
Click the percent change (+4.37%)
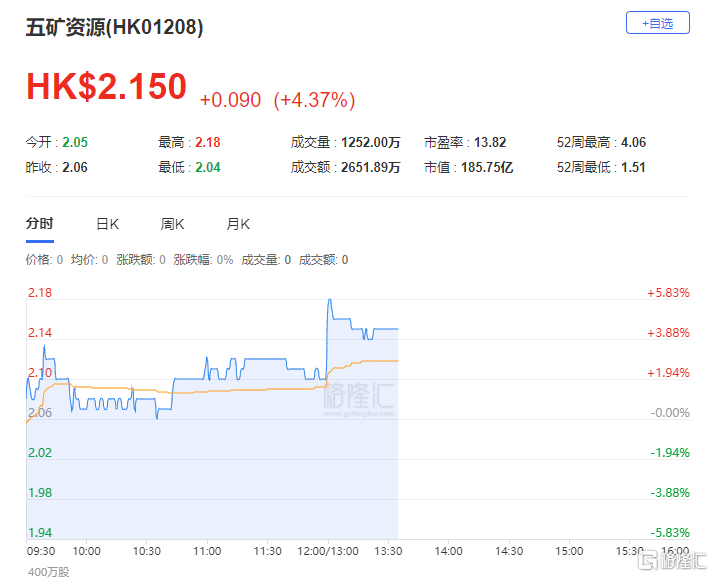[x=314, y=100]
